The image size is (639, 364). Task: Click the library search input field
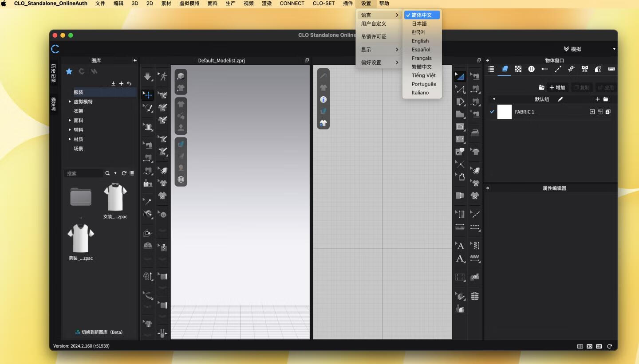point(83,173)
